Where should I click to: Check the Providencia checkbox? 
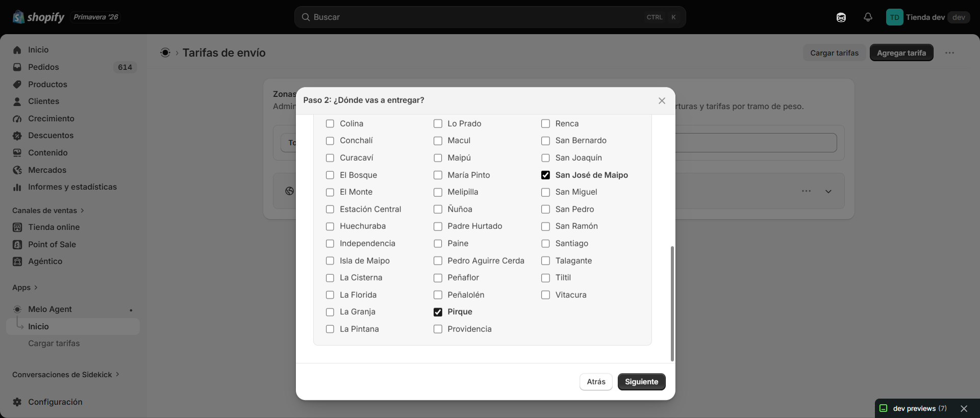click(x=438, y=329)
